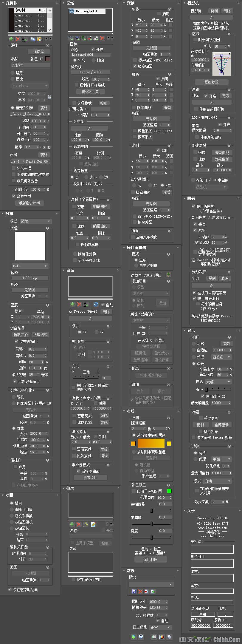Click orange gradient start color swatch
This screenshot has height=644, width=242.
tap(133, 444)
